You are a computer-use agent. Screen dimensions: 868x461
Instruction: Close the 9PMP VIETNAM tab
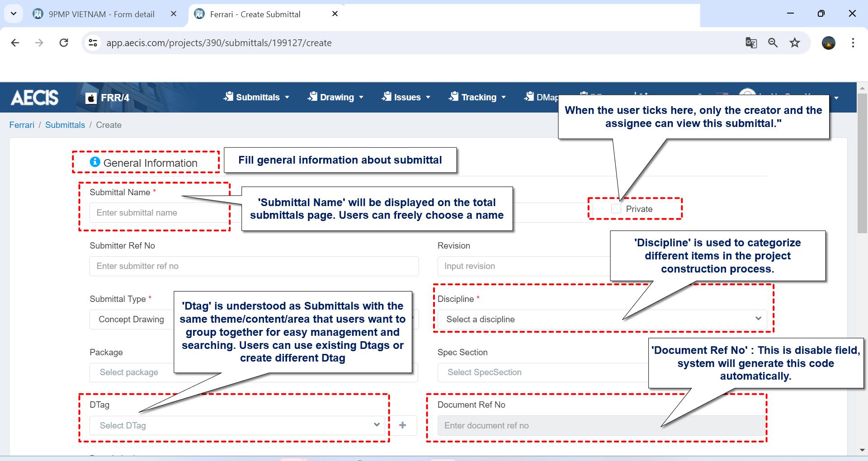[174, 14]
